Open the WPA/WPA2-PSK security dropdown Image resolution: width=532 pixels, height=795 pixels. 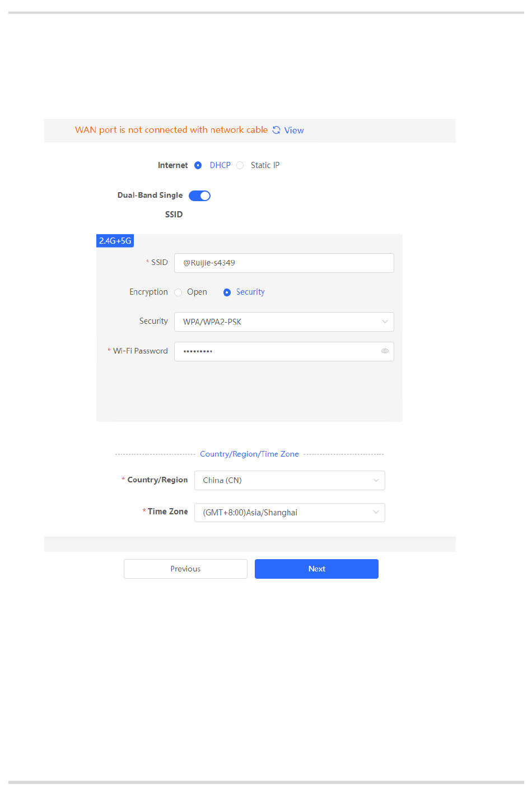284,322
